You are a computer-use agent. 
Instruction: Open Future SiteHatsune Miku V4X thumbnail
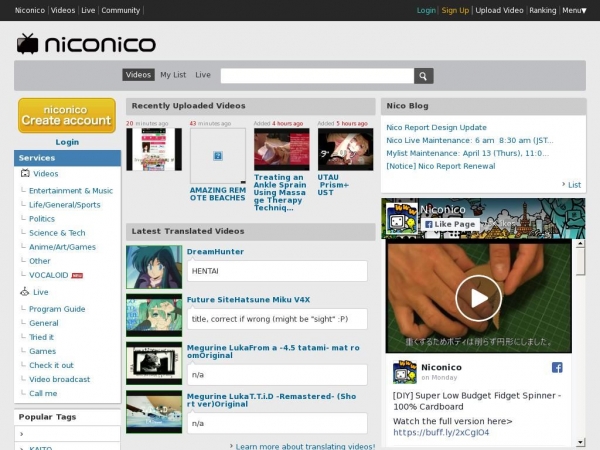pyautogui.click(x=154, y=315)
